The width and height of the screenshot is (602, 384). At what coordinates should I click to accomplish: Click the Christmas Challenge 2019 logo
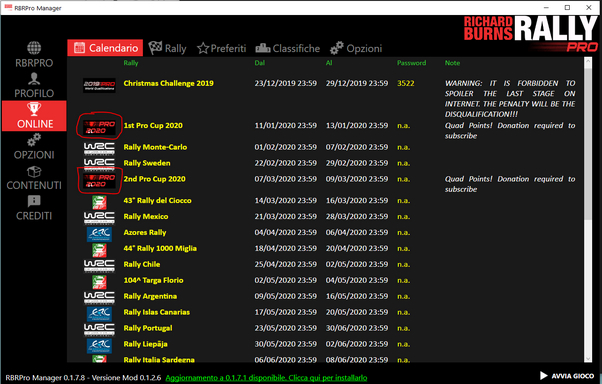pyautogui.click(x=99, y=85)
